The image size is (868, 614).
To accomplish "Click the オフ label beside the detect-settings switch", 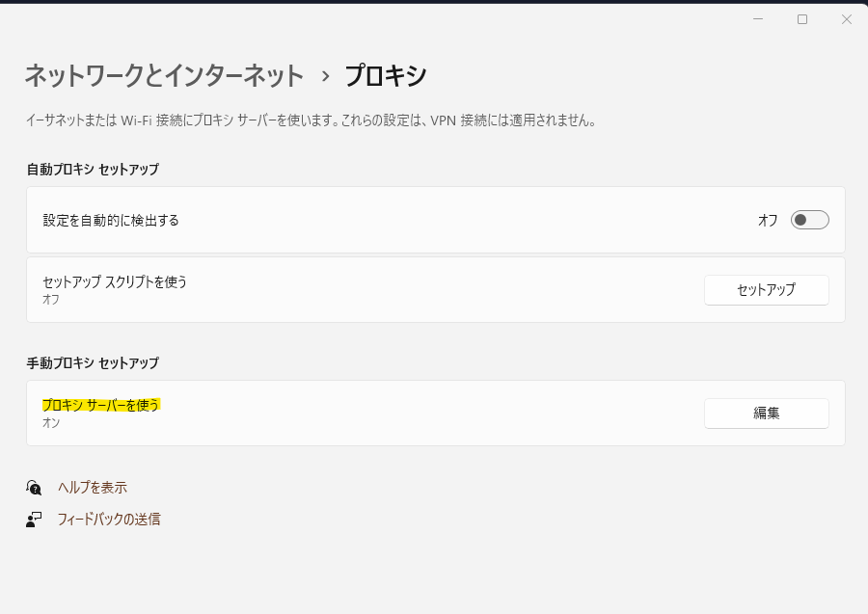I will 769,220.
